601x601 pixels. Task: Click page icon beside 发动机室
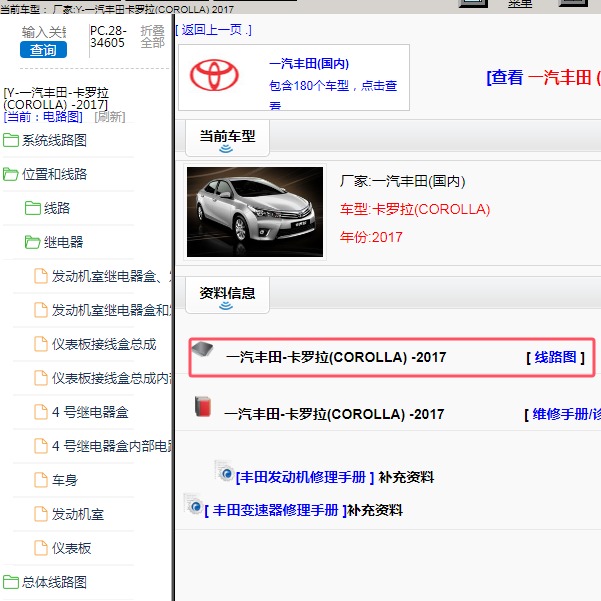coord(41,514)
